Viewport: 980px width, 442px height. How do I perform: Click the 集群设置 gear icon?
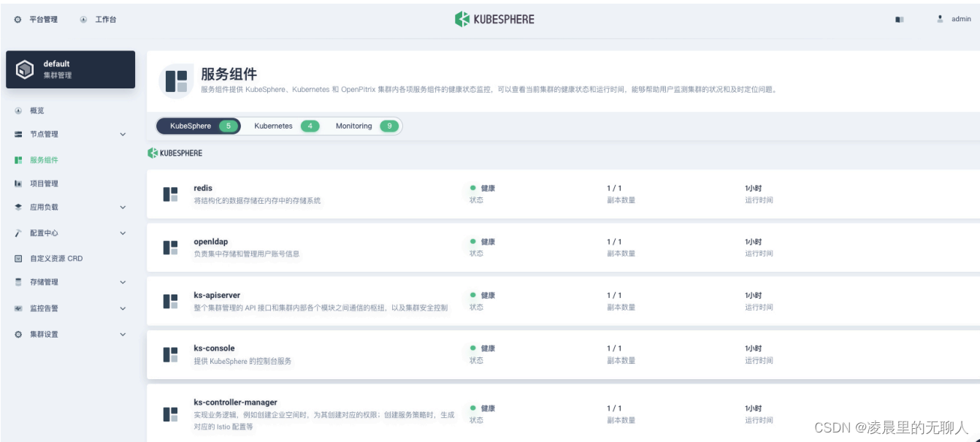coord(18,335)
